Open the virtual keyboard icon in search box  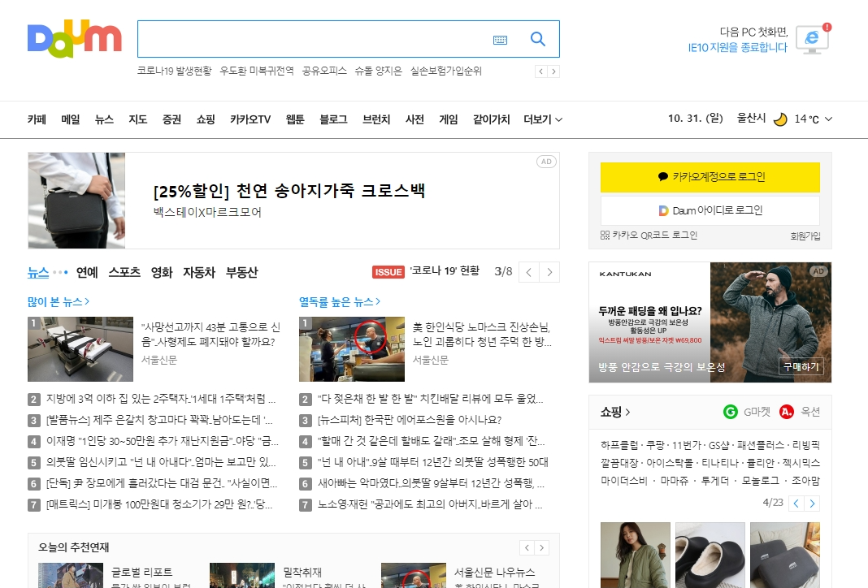pyautogui.click(x=500, y=40)
